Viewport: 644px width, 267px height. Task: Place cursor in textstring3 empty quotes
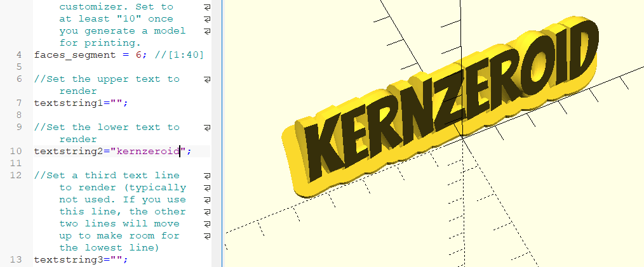pos(116,259)
